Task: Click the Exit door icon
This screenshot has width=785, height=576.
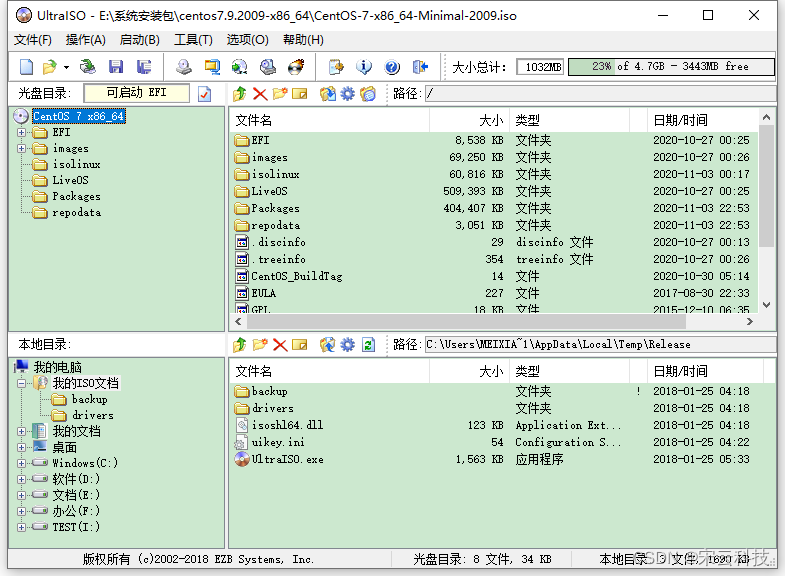Action: point(420,67)
